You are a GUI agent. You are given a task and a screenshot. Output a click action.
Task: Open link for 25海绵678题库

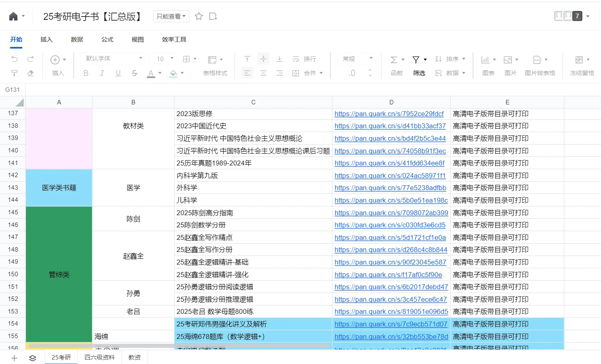pos(391,336)
